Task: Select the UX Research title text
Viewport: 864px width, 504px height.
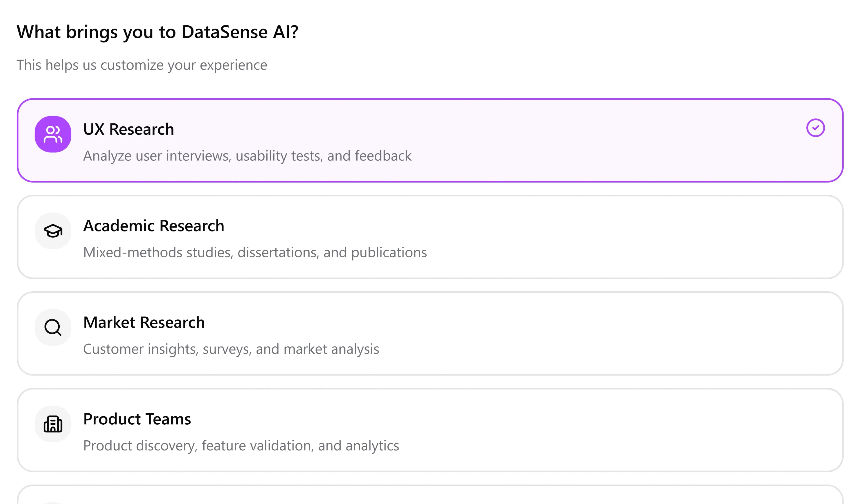Action: click(128, 129)
